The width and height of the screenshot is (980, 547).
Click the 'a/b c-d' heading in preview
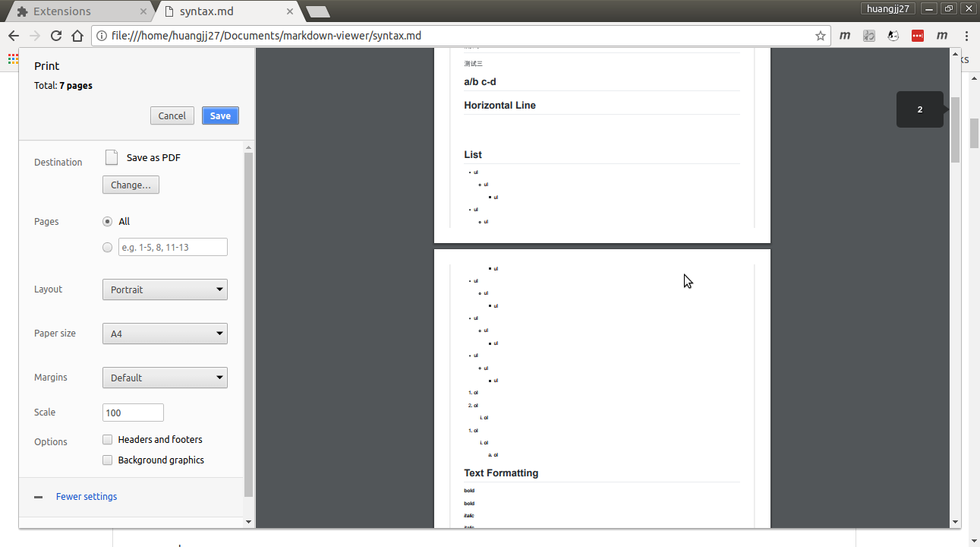(x=480, y=81)
